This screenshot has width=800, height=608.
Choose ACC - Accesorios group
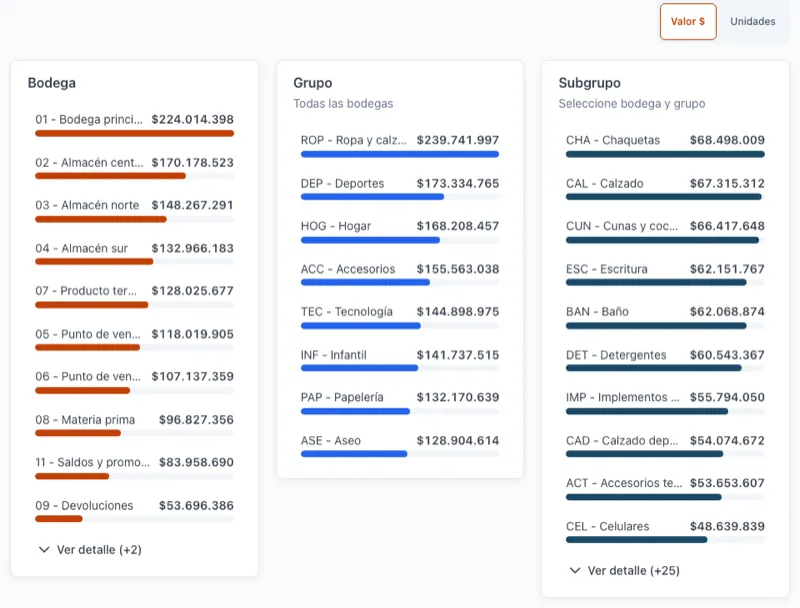(399, 275)
